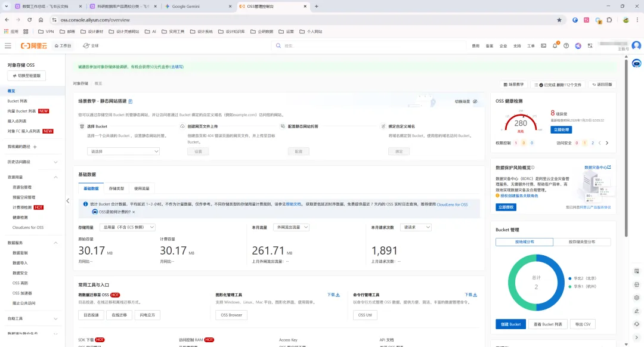This screenshot has width=644, height=347.
Task: Open the 外网流出流量 traffic dropdown
Action: [291, 227]
